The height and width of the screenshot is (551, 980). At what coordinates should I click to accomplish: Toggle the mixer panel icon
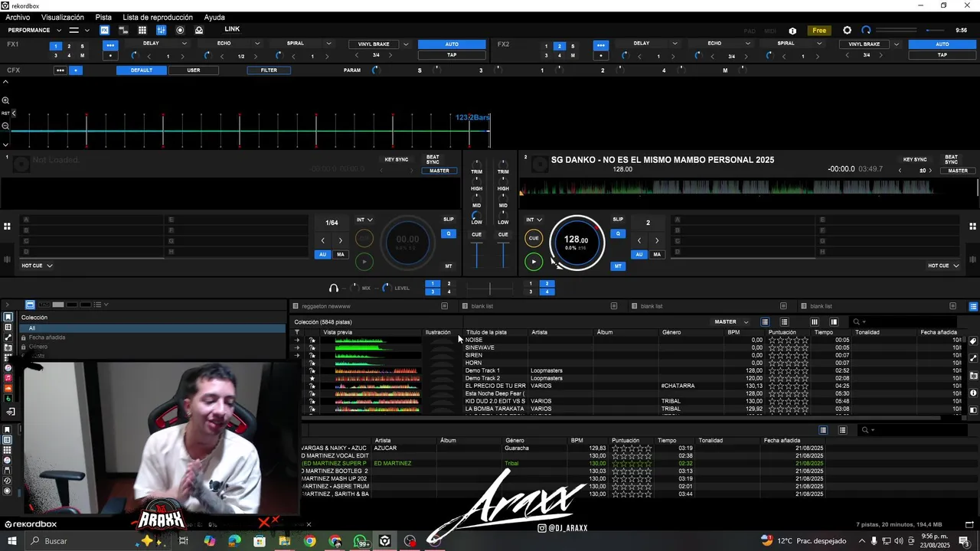point(161,30)
